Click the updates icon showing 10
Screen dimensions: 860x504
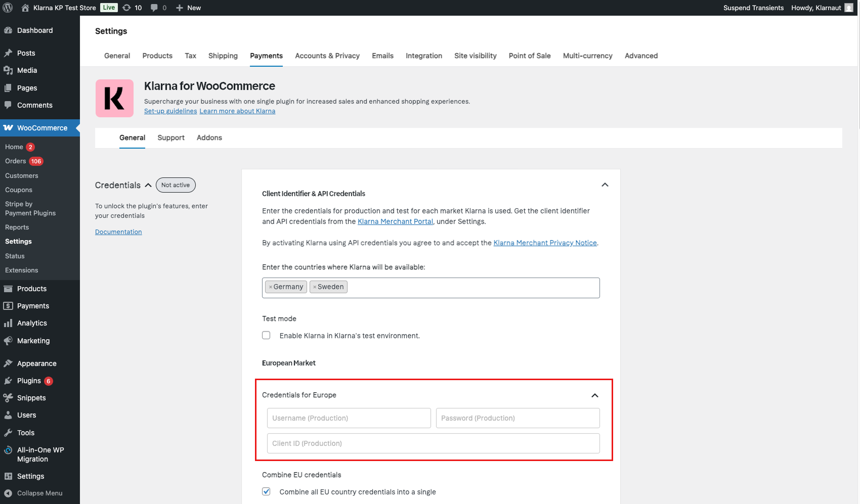pos(127,8)
